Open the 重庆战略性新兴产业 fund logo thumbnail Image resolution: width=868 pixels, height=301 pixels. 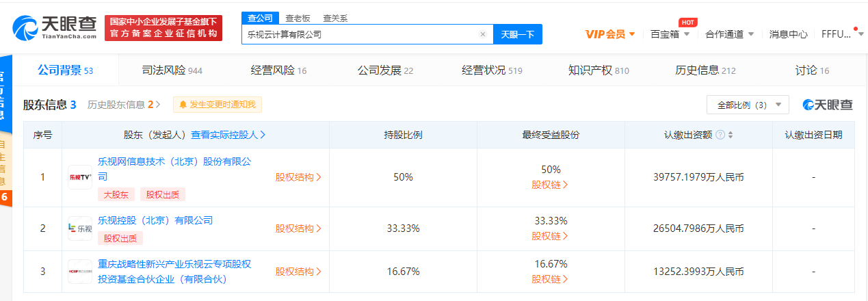(x=80, y=272)
